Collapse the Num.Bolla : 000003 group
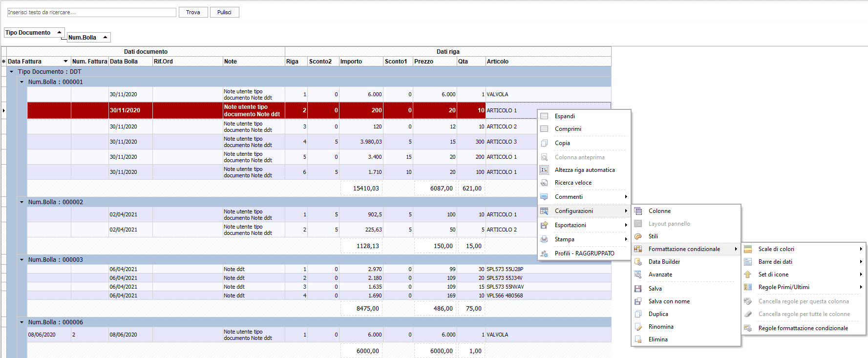868x358 pixels. coord(21,260)
